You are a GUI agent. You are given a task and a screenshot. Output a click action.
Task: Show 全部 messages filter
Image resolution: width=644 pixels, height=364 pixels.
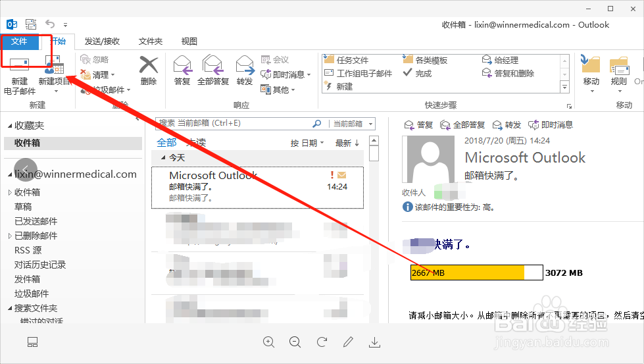click(166, 143)
